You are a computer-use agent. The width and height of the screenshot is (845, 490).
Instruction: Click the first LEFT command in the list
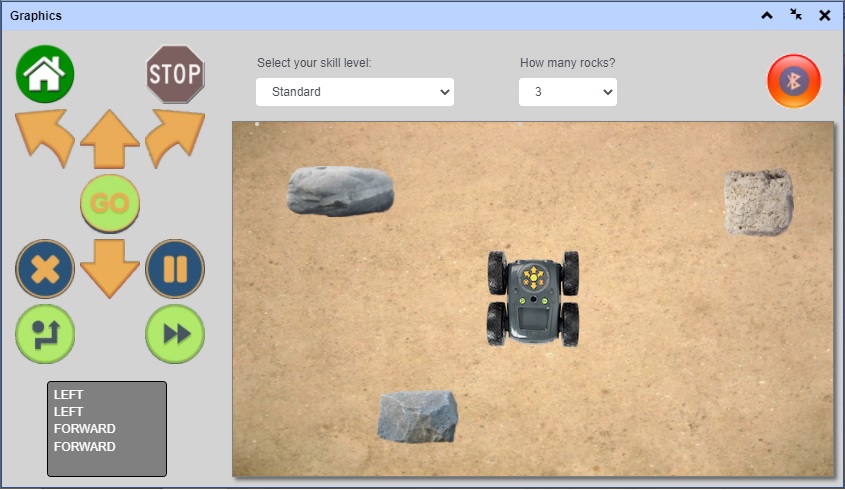(x=68, y=394)
